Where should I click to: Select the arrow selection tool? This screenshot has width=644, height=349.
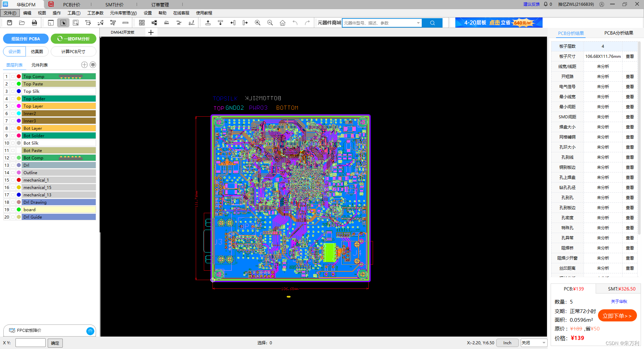[63, 23]
